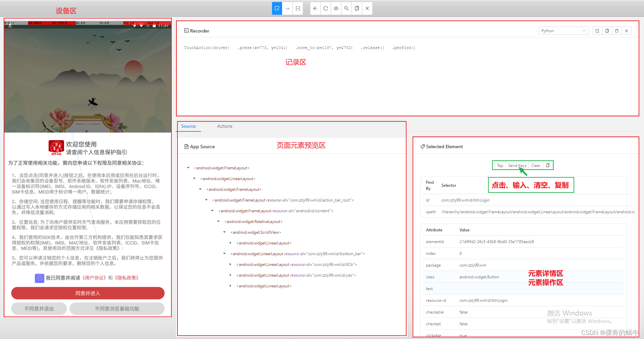Screen dimensions: 644x339
Task: Expand the llCb LinearLayout node
Action: (230, 264)
